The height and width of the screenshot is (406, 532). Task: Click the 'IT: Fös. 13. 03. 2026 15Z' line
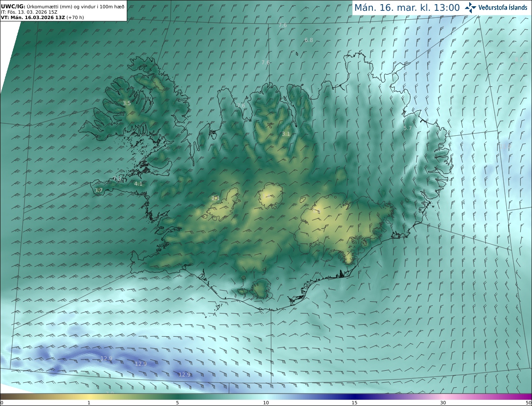[29, 12]
